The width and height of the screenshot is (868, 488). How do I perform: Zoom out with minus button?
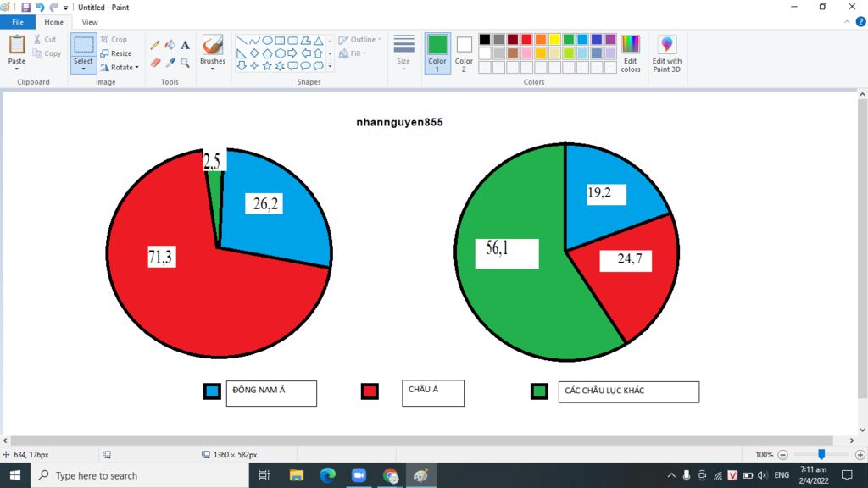(782, 455)
